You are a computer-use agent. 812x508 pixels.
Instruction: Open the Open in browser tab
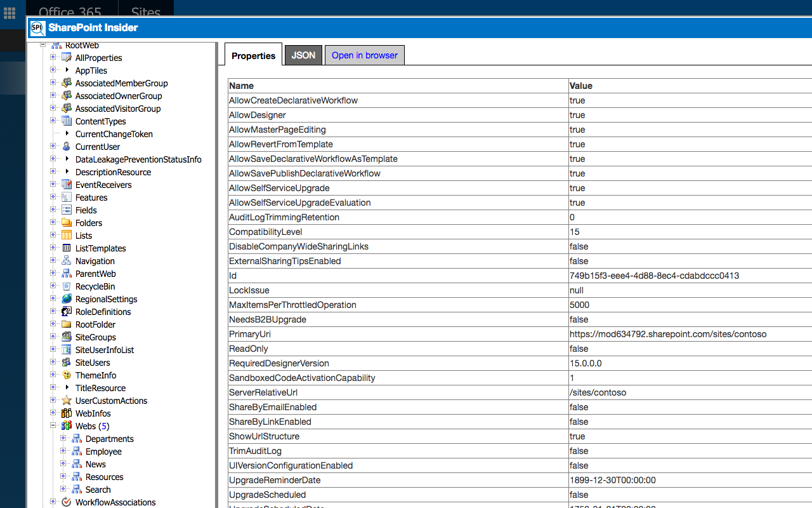pyautogui.click(x=365, y=55)
